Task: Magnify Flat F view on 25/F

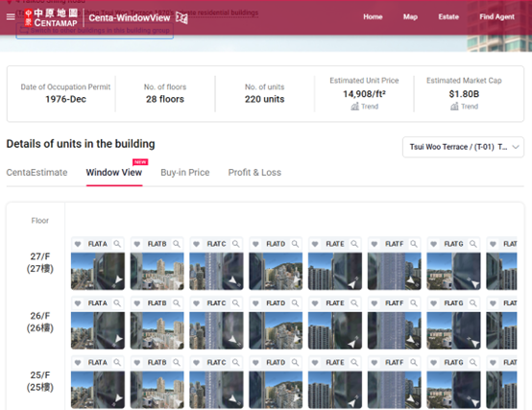Action: 414,363
